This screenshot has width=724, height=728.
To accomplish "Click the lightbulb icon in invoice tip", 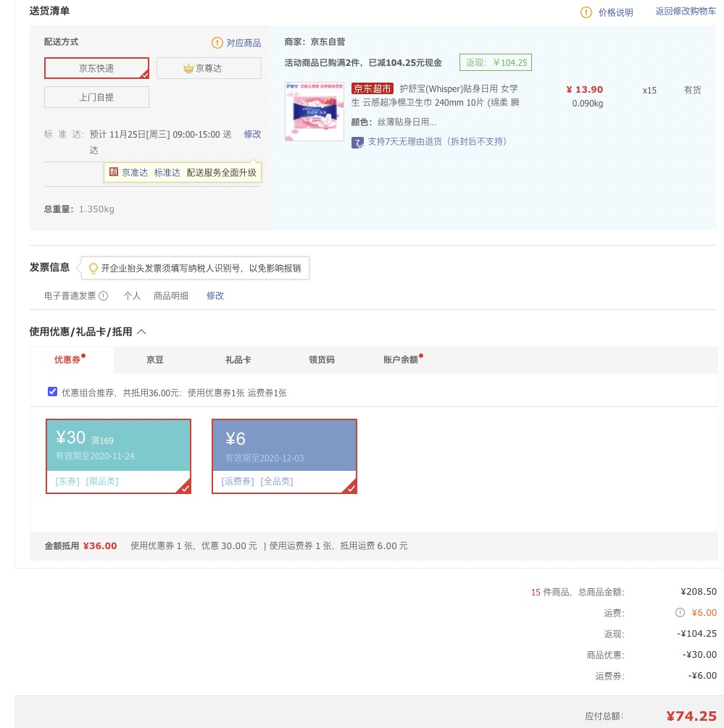I will pyautogui.click(x=93, y=268).
